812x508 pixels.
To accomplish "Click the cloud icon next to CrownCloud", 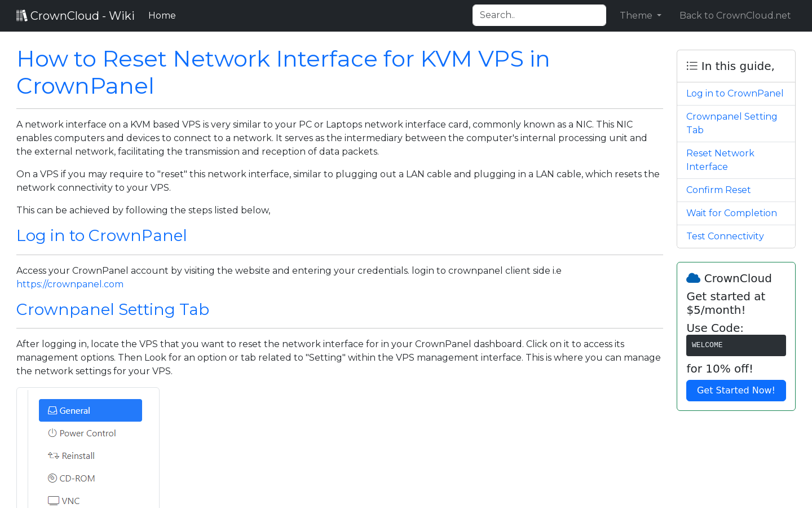I will [x=692, y=277].
